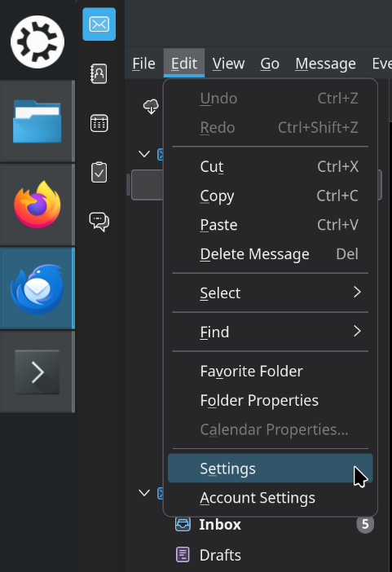Click the Get Messages cloud icon

151,107
